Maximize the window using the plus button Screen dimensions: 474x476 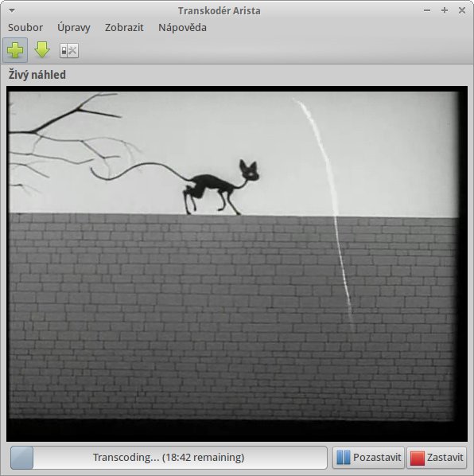pos(445,10)
